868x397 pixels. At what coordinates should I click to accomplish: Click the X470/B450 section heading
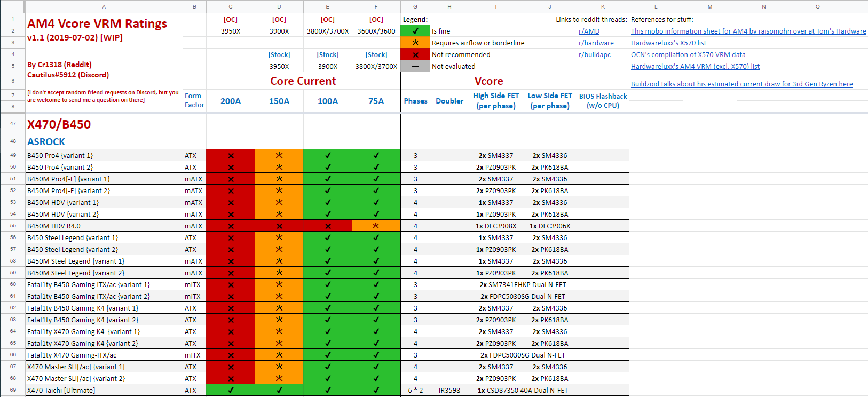click(x=59, y=124)
